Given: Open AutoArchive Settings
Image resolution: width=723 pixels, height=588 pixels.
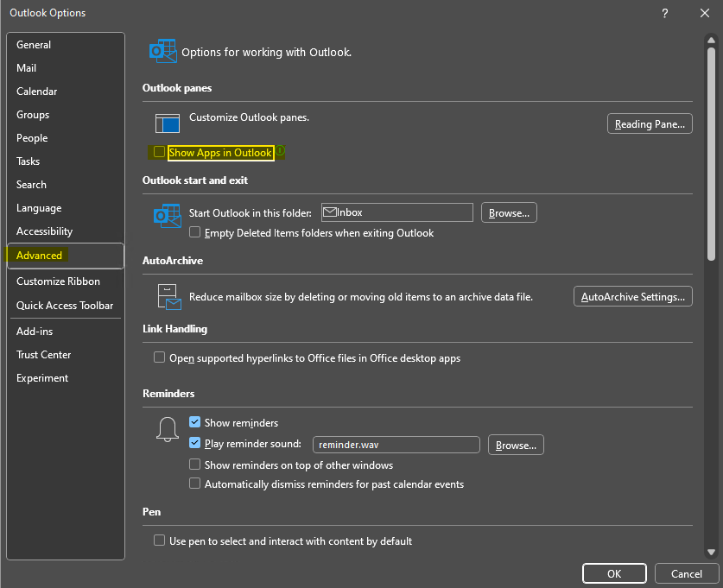Looking at the screenshot, I should click(632, 296).
